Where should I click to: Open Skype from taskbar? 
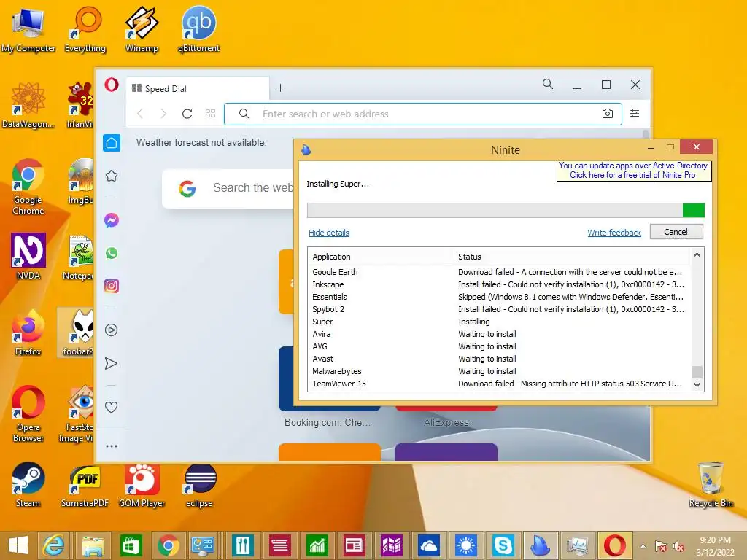point(503,545)
